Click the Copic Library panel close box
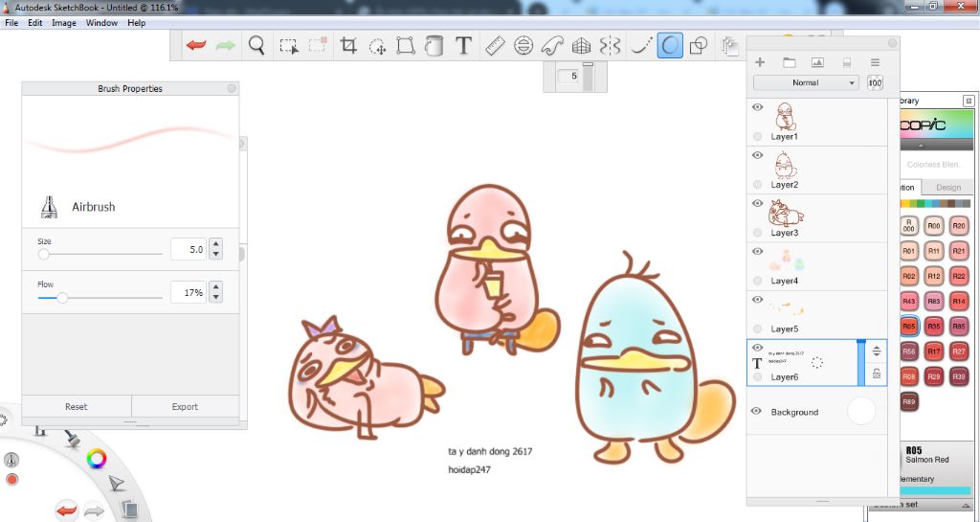Image resolution: width=980 pixels, height=522 pixels. click(969, 101)
